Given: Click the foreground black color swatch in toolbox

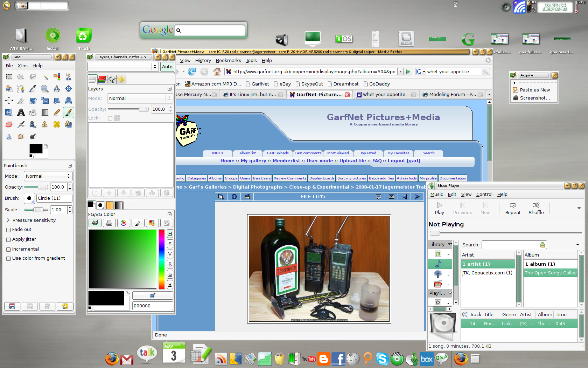Looking at the screenshot, I should [36, 148].
